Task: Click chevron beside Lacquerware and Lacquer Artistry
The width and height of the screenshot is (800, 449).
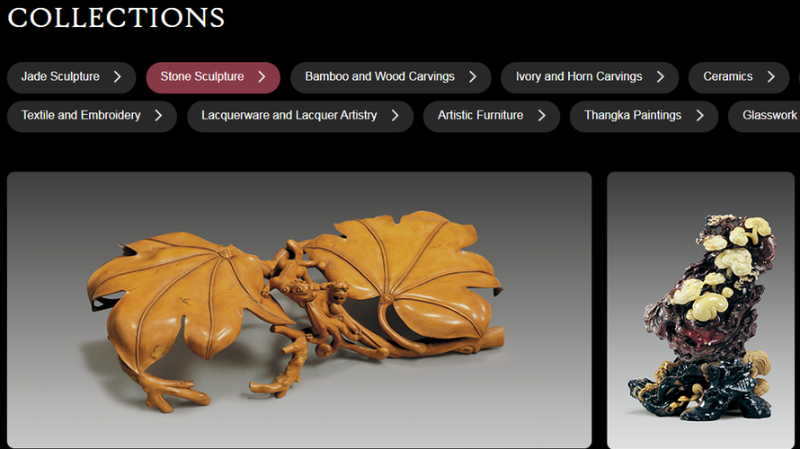Action: [x=395, y=115]
